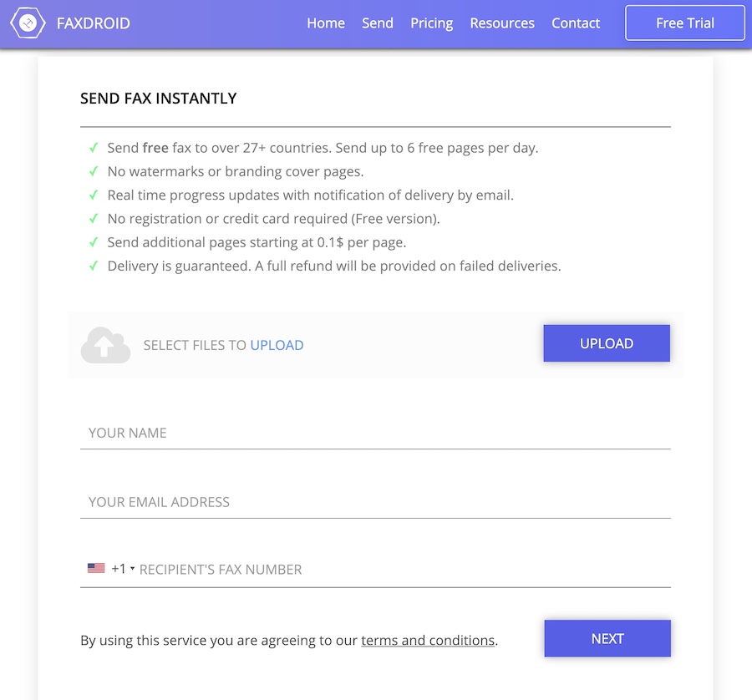The image size is (752, 700).
Task: Click the cloud upload icon
Action: click(x=105, y=345)
